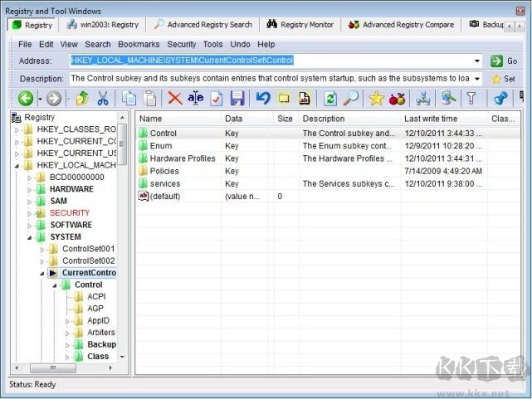532x399 pixels.
Task: Click the apples Compare icon in toolbar
Action: coord(398,99)
